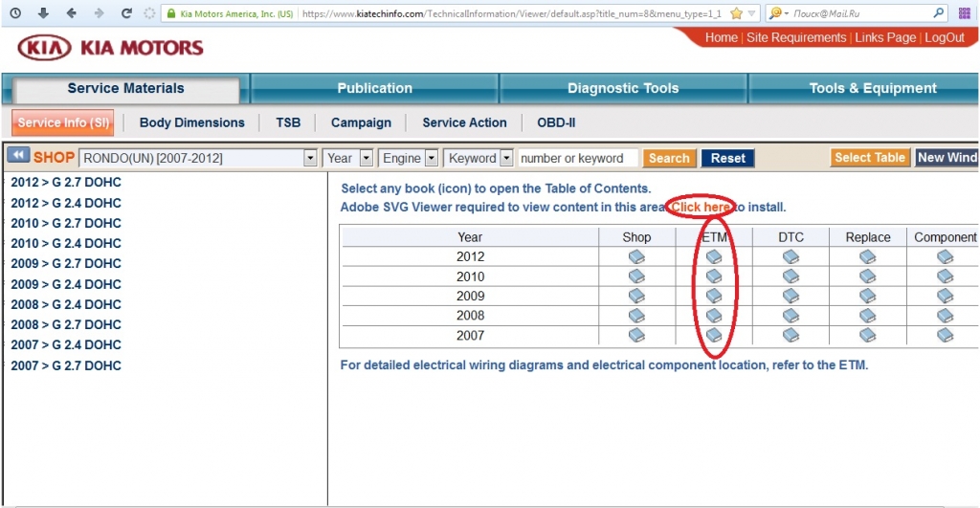The height and width of the screenshot is (508, 980).
Task: Switch to the Publication tab
Action: pos(374,88)
